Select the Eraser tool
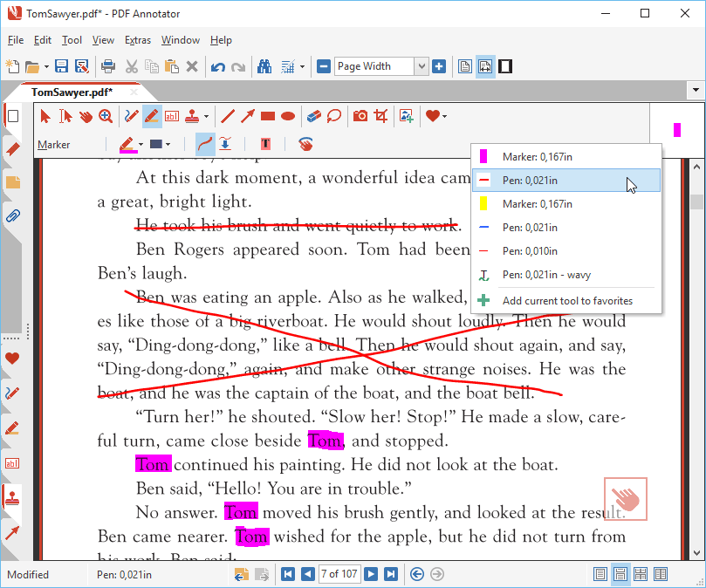Viewport: 706px width, 588px height. click(x=314, y=117)
